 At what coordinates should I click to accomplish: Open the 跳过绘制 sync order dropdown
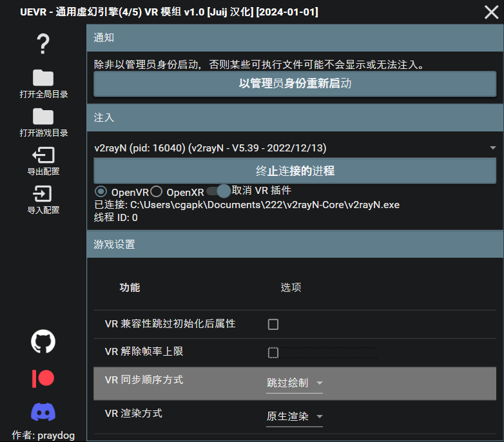point(295,383)
